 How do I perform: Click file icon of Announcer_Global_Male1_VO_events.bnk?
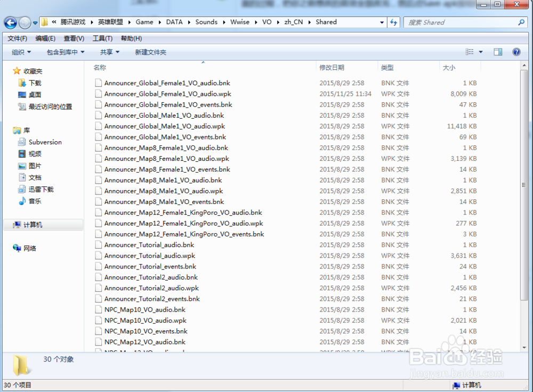pos(98,137)
